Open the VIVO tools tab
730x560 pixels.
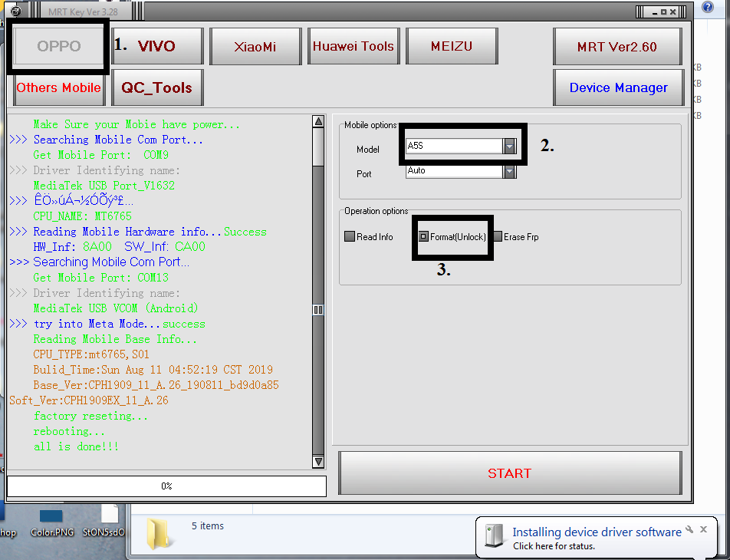[157, 46]
